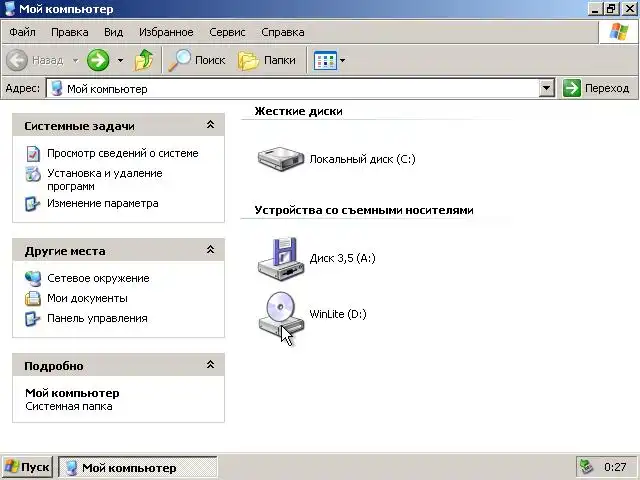Click Жесткие диски group header

coord(298,111)
